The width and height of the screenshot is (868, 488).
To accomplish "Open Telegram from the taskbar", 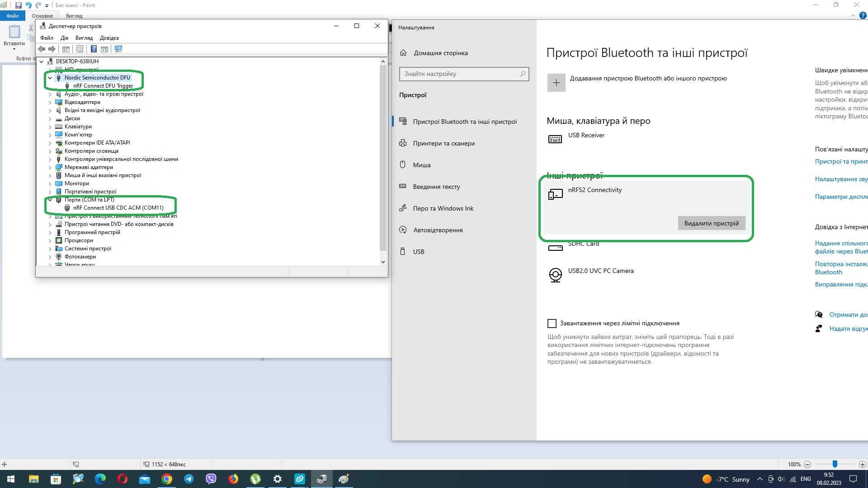I will coord(189,479).
